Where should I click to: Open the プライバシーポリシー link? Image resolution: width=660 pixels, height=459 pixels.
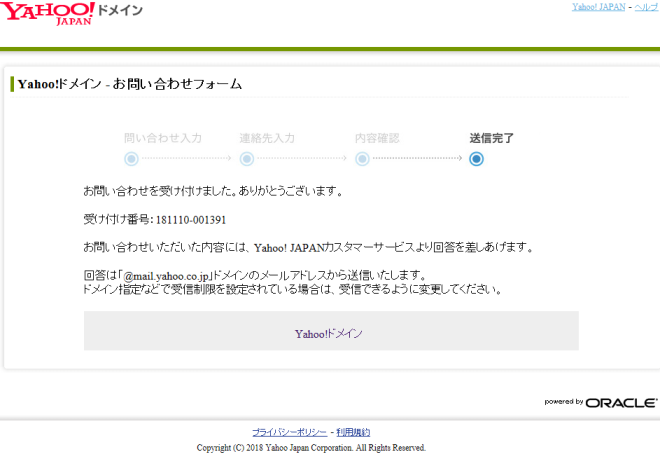[x=289, y=432]
